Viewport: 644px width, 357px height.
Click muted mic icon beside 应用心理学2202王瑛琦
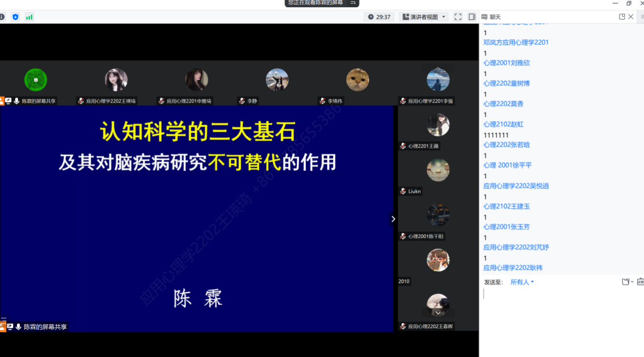(x=81, y=101)
